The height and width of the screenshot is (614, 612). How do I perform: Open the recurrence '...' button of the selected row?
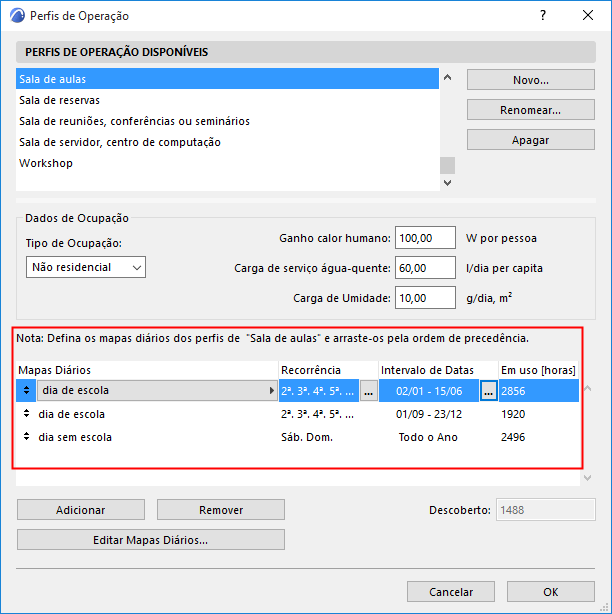368,391
